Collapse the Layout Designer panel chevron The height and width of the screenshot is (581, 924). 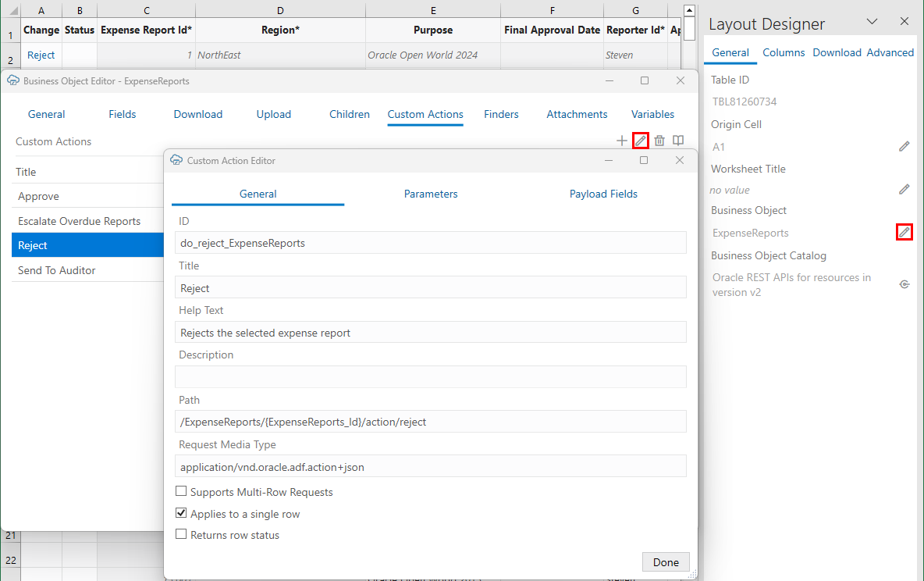tap(872, 21)
